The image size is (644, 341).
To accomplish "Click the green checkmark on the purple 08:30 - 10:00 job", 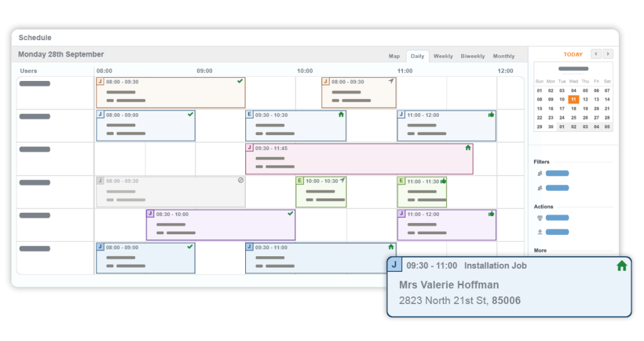I will click(x=290, y=214).
